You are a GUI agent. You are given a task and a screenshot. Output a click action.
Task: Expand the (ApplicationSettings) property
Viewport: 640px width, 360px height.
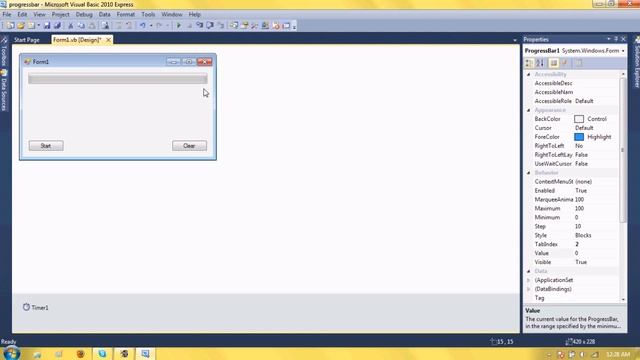click(x=529, y=280)
